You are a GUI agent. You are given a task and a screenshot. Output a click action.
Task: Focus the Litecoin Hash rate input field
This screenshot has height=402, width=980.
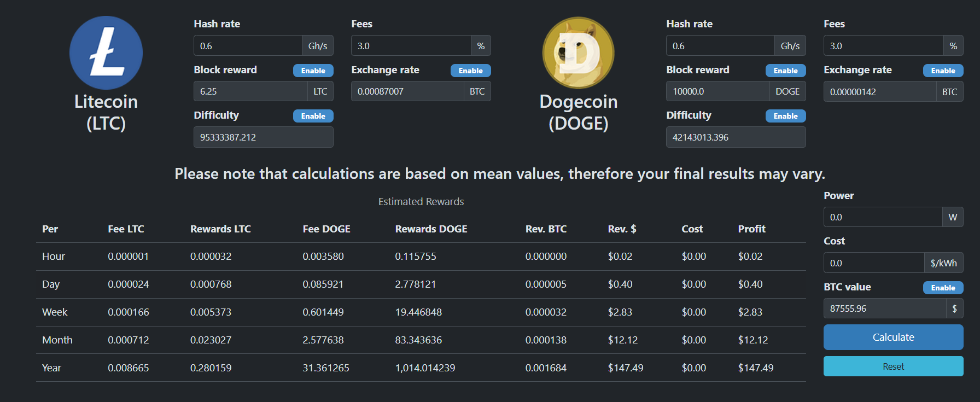(x=248, y=46)
